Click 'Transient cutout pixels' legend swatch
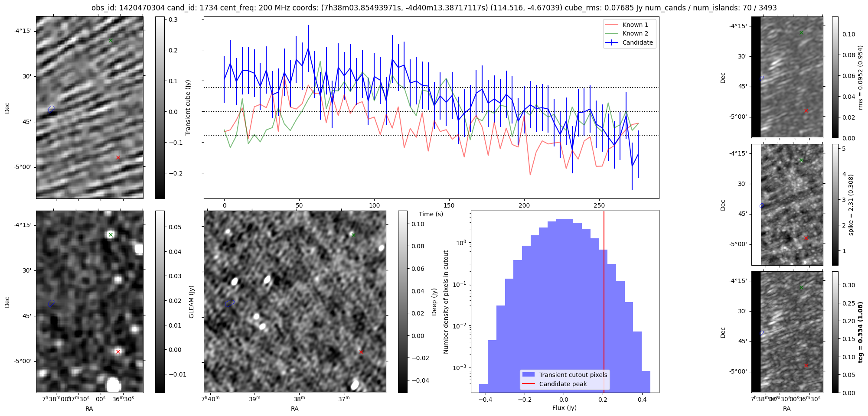The height and width of the screenshot is (416, 868). pos(529,375)
